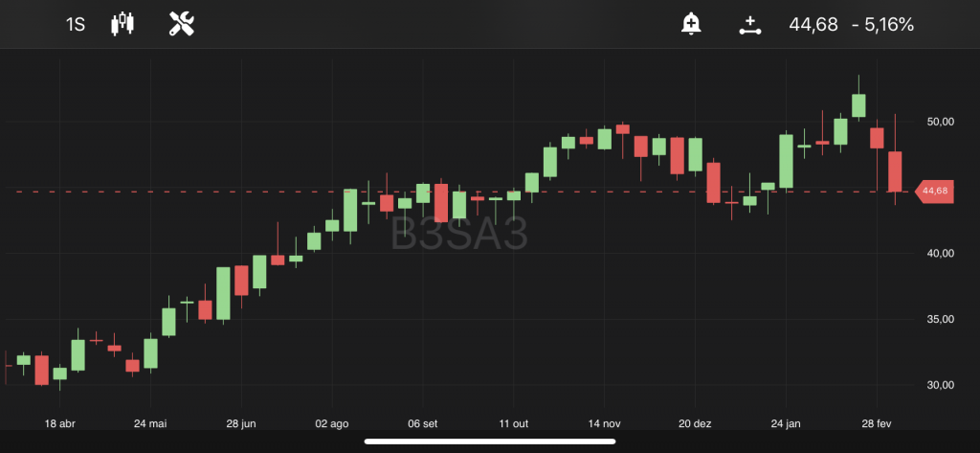The height and width of the screenshot is (453, 980).
Task: Tap the 40,00 price axis label
Action: pos(940,254)
